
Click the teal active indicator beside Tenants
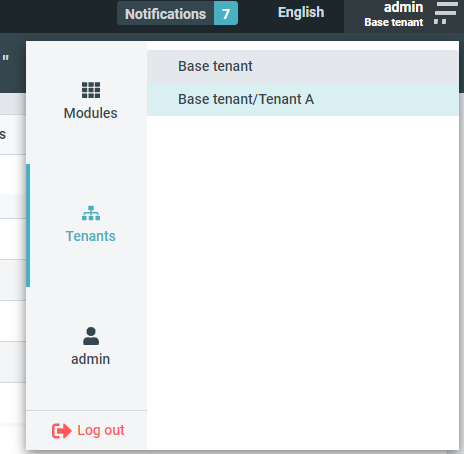coord(28,225)
